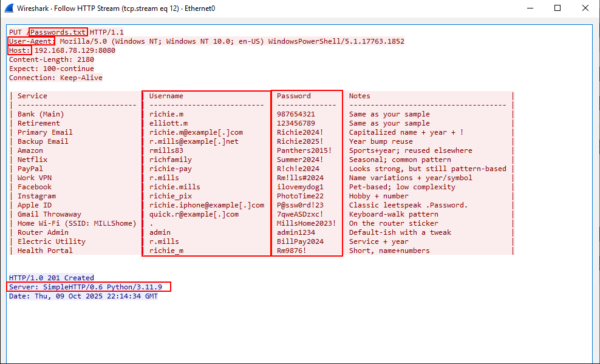Click username 'richie.iphone@example[.]com'
Image resolution: width=600 pixels, height=364 pixels.
[x=206, y=205]
